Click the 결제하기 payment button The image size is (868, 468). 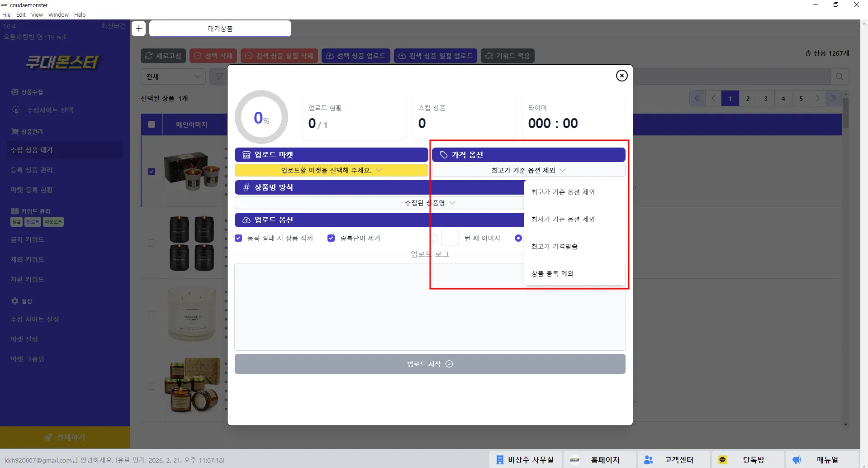(65, 437)
